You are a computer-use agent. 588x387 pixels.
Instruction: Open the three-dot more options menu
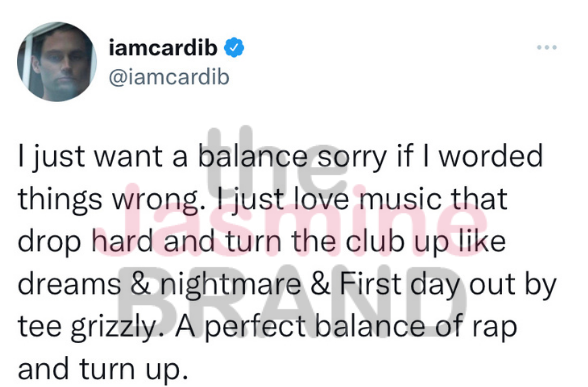coord(546,48)
